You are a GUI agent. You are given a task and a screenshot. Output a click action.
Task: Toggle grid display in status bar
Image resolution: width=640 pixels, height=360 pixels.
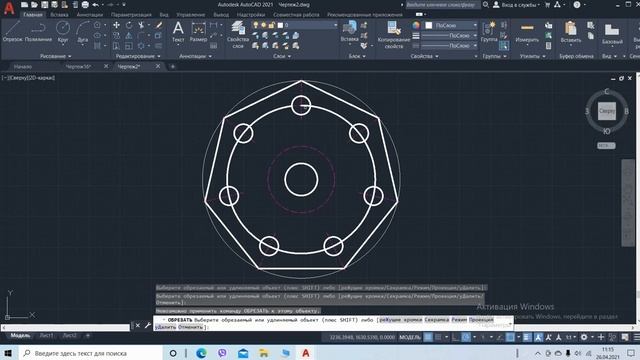tap(428, 337)
